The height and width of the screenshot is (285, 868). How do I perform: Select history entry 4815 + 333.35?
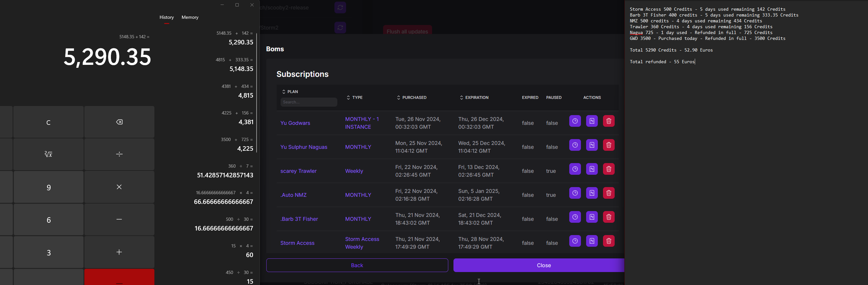point(235,65)
